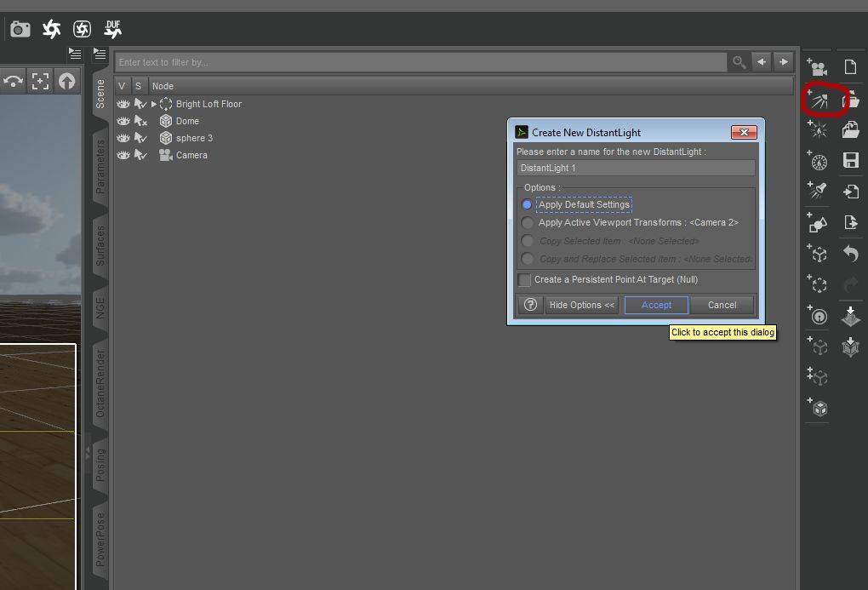This screenshot has width=868, height=590.
Task: Click the question mark help button
Action: (x=530, y=305)
